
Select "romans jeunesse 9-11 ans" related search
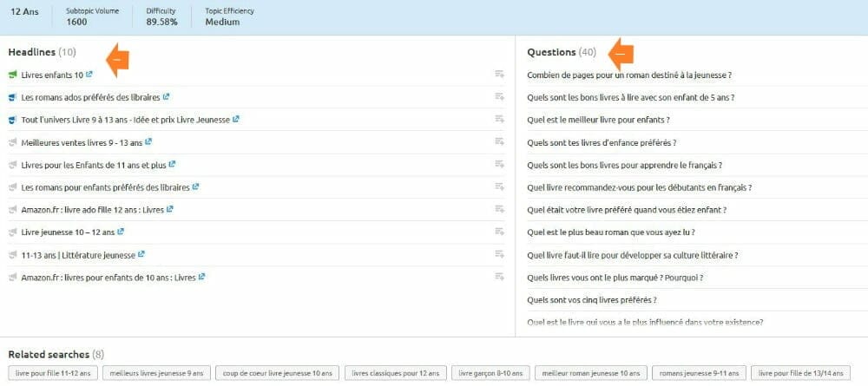tap(697, 373)
